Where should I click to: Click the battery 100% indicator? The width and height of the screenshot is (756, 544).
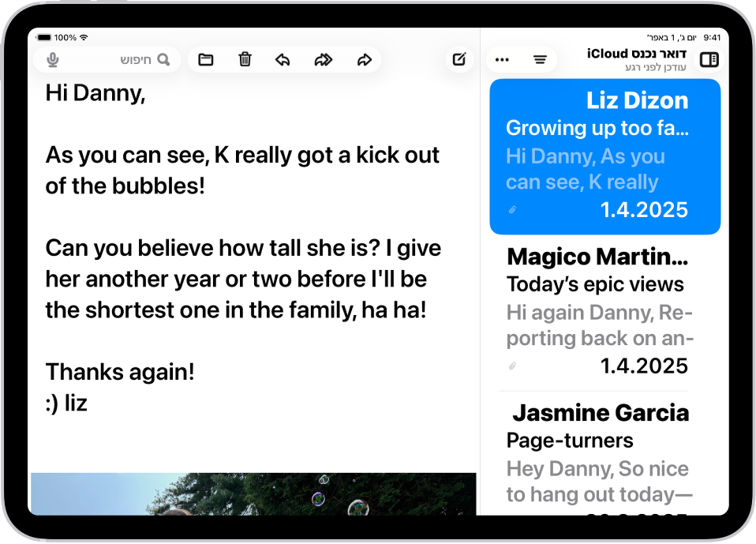coord(58,37)
